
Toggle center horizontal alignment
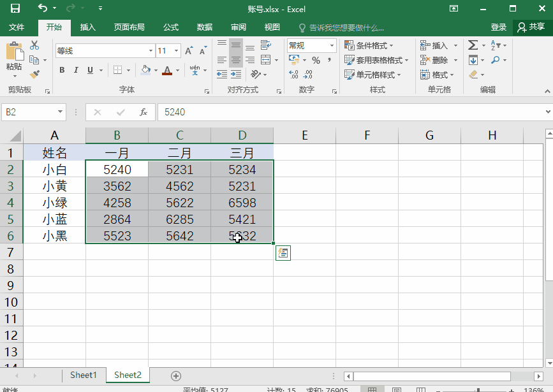pyautogui.click(x=236, y=60)
